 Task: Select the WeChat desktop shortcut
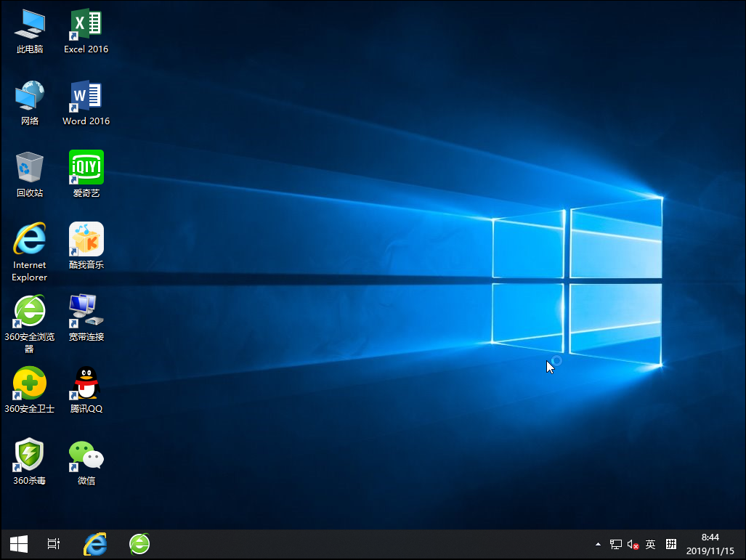pyautogui.click(x=86, y=455)
